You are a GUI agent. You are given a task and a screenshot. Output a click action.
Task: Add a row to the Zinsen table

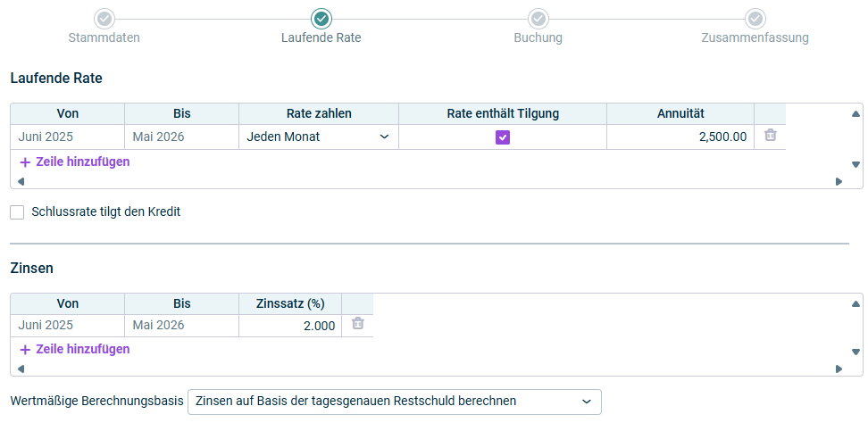tap(75, 349)
